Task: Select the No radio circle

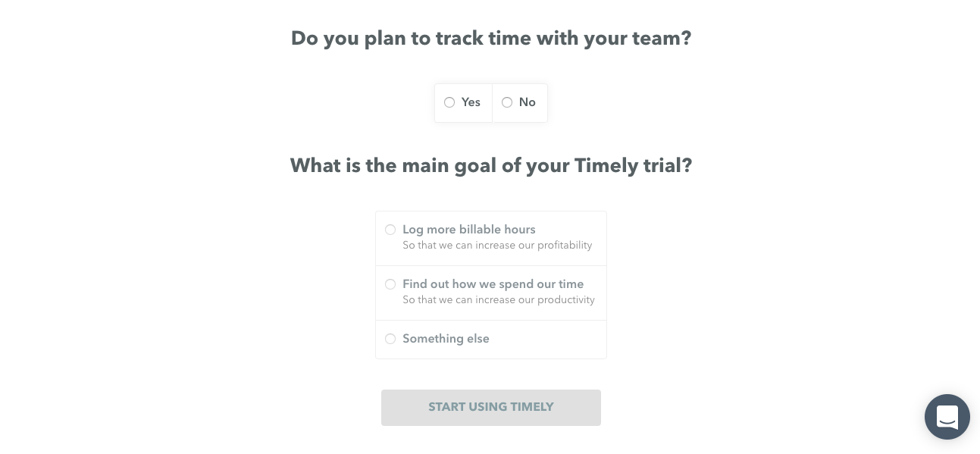Action: pos(507,102)
